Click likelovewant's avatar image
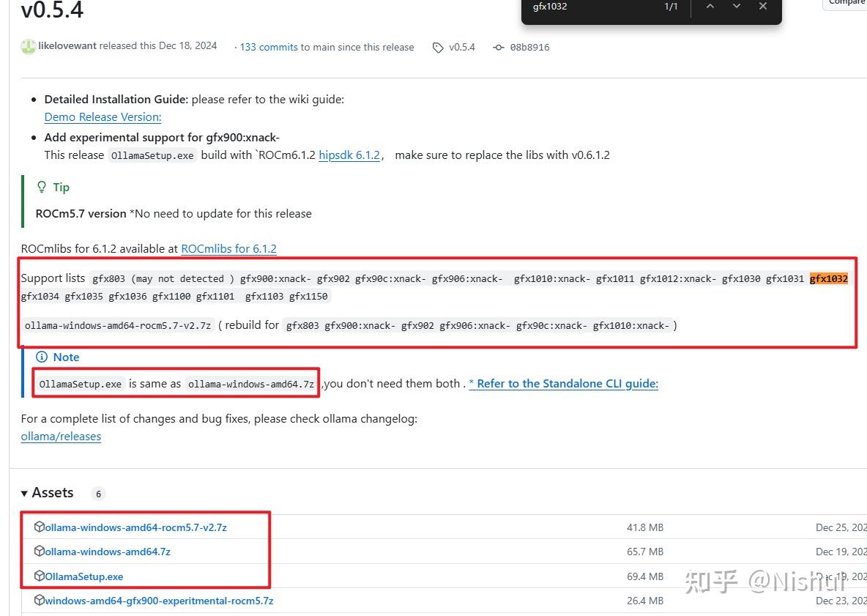The height and width of the screenshot is (616, 867). tap(28, 46)
